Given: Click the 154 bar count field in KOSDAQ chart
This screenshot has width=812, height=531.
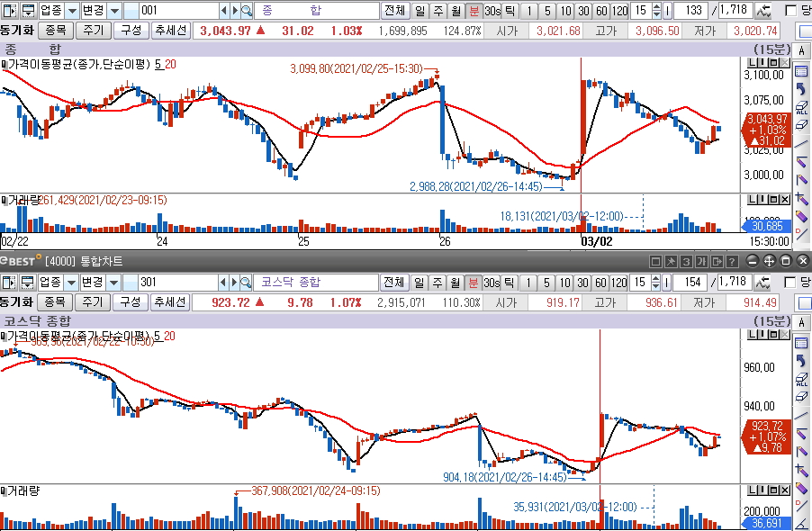Looking at the screenshot, I should [690, 282].
